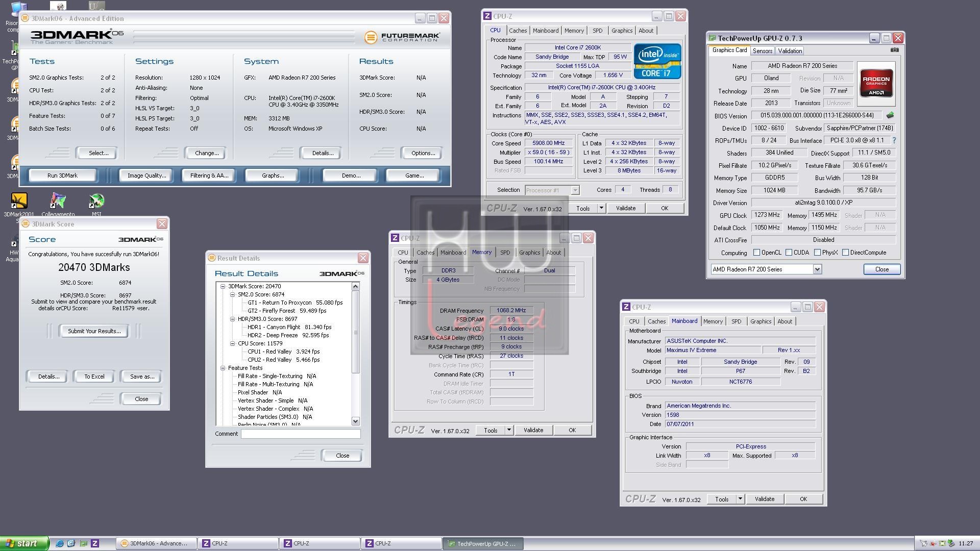The image size is (980, 551).
Task: Open the Risorse del computer desktop icon
Action: click(x=18, y=9)
